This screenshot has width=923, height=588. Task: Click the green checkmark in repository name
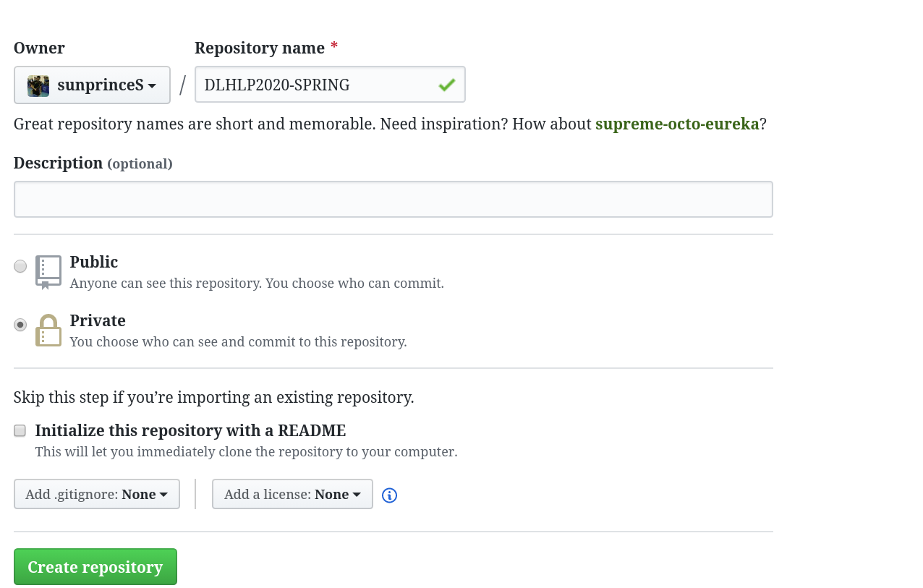(x=446, y=85)
